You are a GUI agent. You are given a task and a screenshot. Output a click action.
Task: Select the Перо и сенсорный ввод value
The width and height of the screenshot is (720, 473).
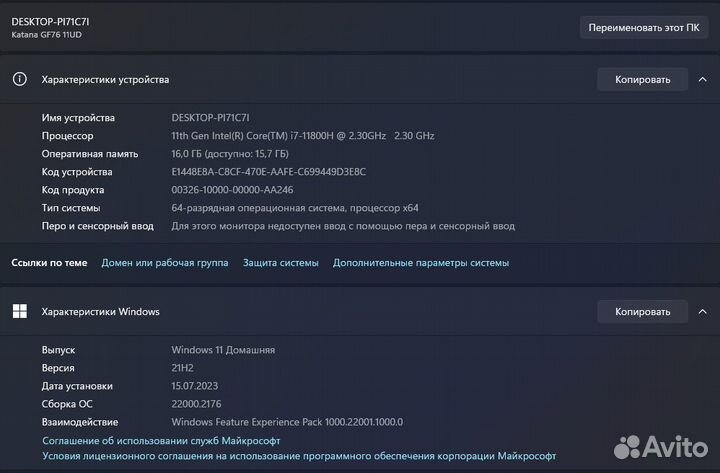(343, 226)
